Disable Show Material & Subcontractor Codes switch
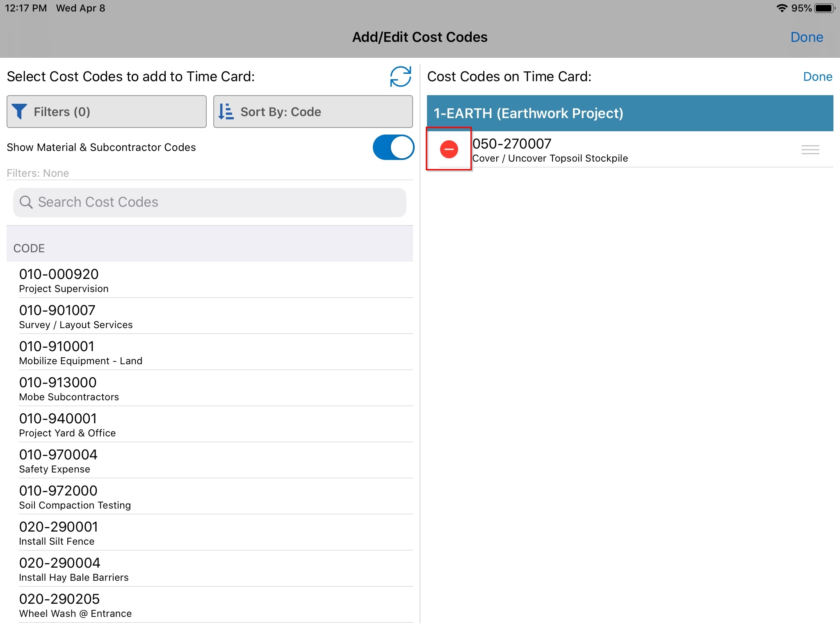 click(x=393, y=147)
